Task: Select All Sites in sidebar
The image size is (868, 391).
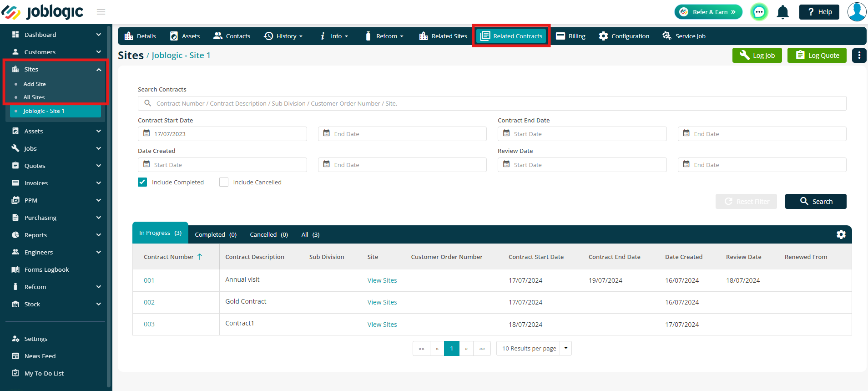Action: pyautogui.click(x=34, y=97)
